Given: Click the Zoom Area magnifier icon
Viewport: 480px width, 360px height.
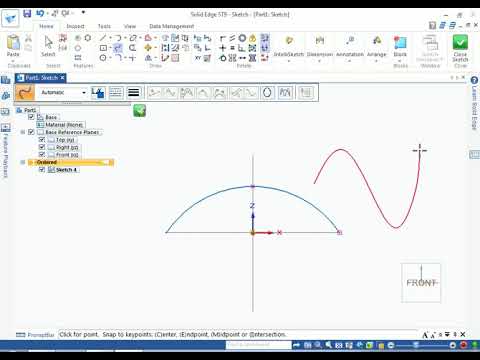Looking at the screenshot, I should click(x=318, y=345).
